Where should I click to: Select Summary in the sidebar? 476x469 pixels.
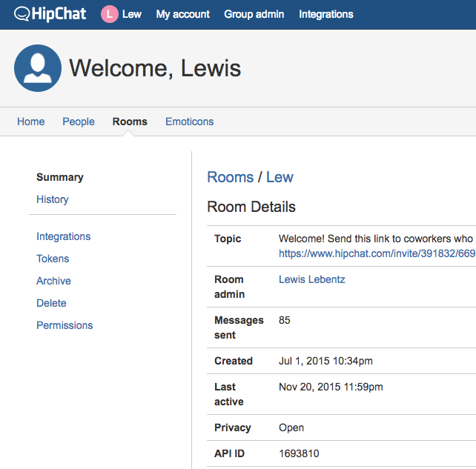click(x=60, y=177)
